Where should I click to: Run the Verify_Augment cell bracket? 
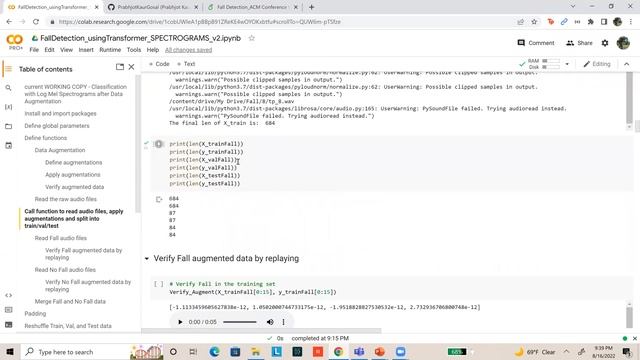tap(159, 284)
